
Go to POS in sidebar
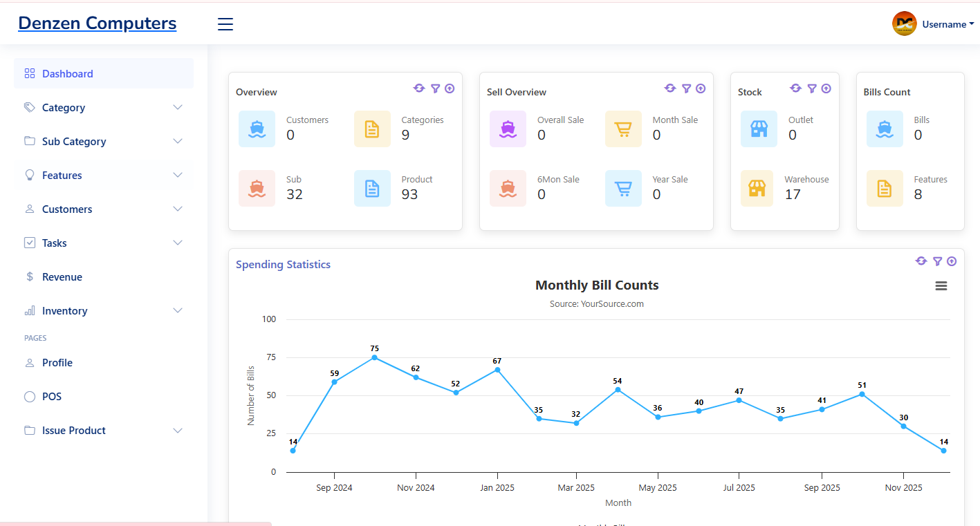coord(52,397)
